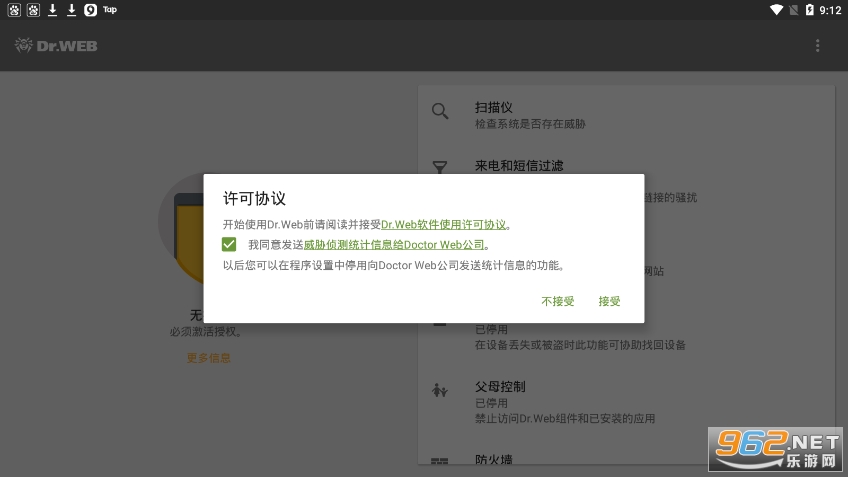The width and height of the screenshot is (848, 477).
Task: Tap text 在设备丢失或被盗时此功能可协助找回设备
Action: tap(580, 345)
